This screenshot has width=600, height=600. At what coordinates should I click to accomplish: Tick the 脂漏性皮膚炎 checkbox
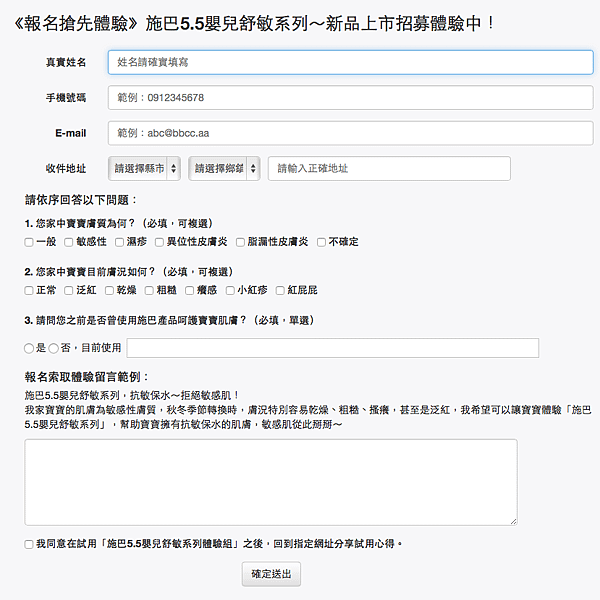click(x=240, y=242)
